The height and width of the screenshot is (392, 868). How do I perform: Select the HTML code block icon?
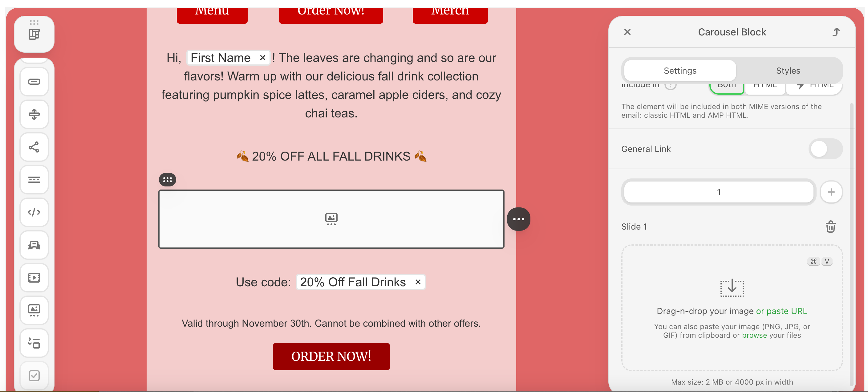34,212
